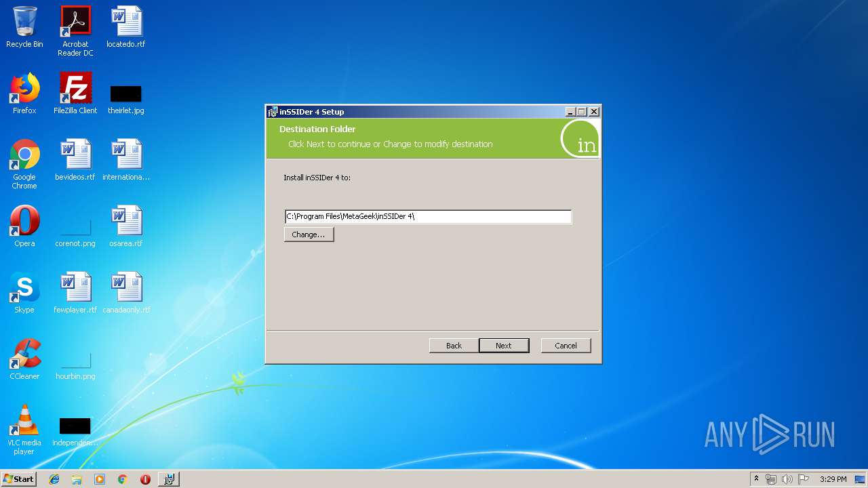This screenshot has height=488, width=868.
Task: Select the independen... file icon
Action: (75, 432)
